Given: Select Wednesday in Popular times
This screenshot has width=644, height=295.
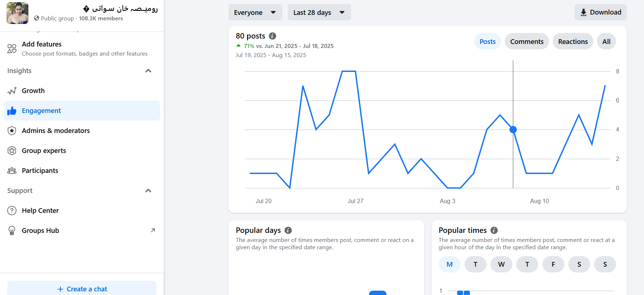Looking at the screenshot, I should tap(501, 264).
